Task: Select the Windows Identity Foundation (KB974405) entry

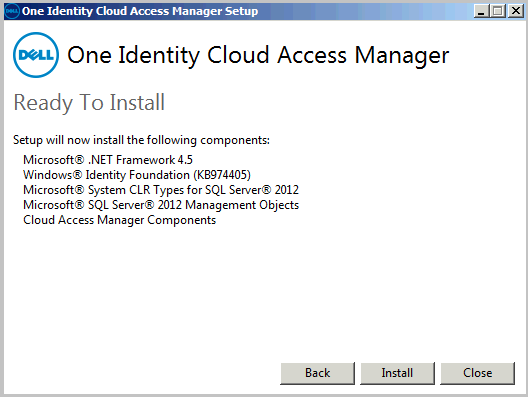Action: [x=137, y=175]
